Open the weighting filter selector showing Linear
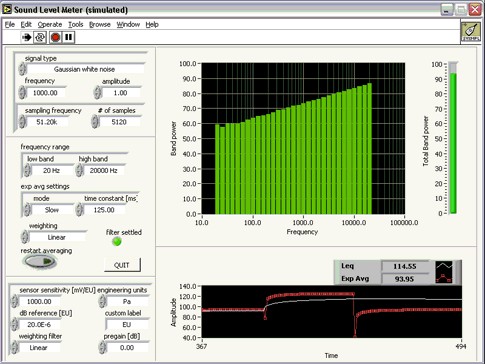Screen dimensions: 485x364 tap(39, 348)
